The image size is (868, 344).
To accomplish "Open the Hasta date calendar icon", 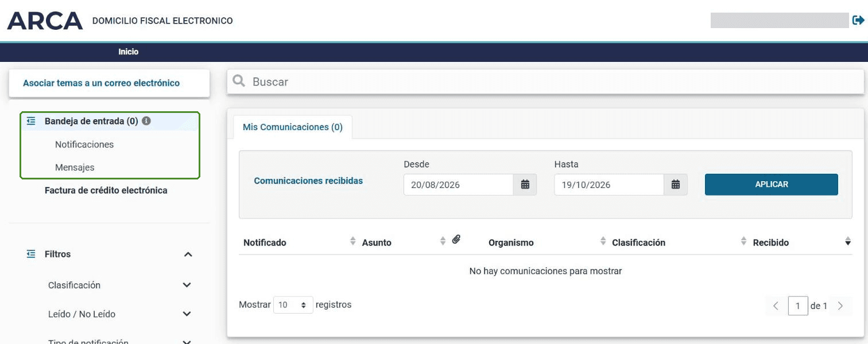I will (x=676, y=185).
